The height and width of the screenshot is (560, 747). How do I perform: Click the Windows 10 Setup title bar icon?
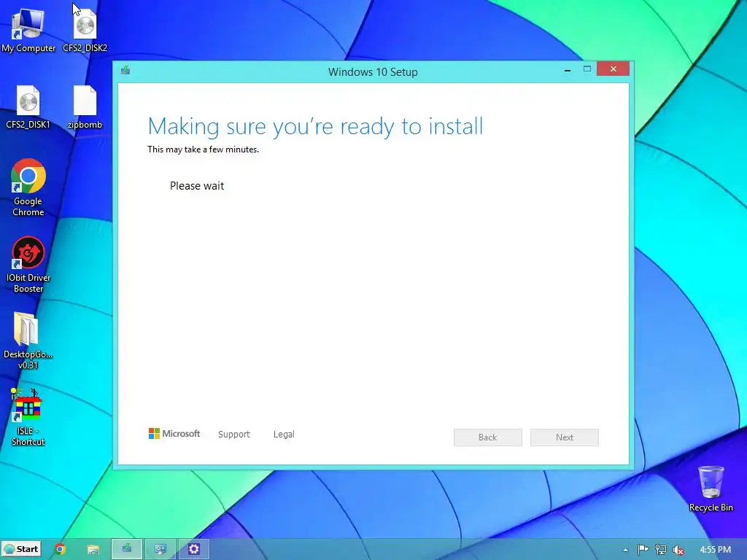tap(125, 71)
